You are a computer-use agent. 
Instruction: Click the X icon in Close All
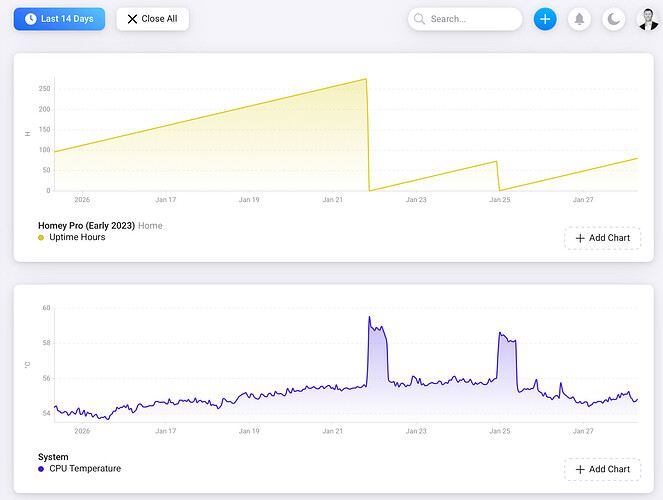click(x=132, y=19)
